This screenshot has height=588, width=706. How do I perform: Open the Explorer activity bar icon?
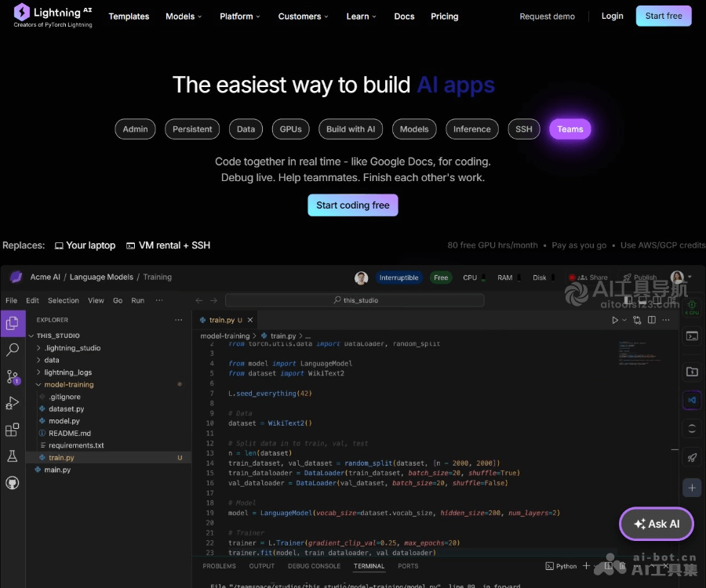click(13, 323)
